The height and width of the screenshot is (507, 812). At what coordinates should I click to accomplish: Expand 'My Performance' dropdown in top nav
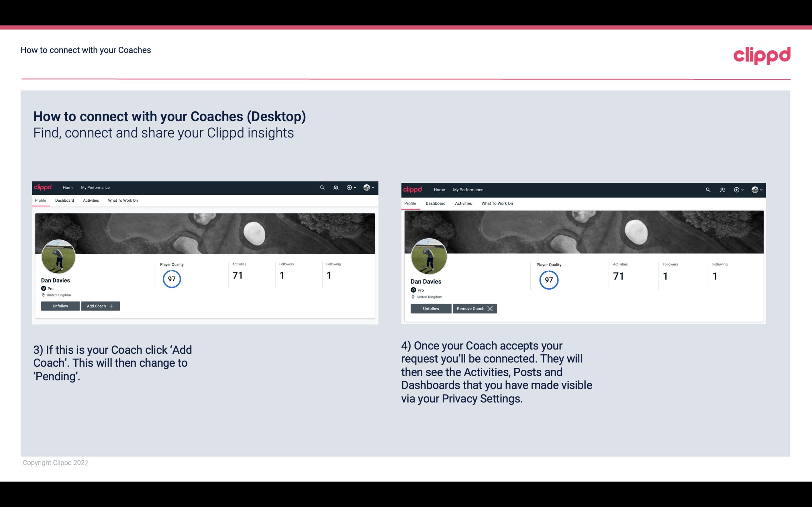tap(95, 187)
